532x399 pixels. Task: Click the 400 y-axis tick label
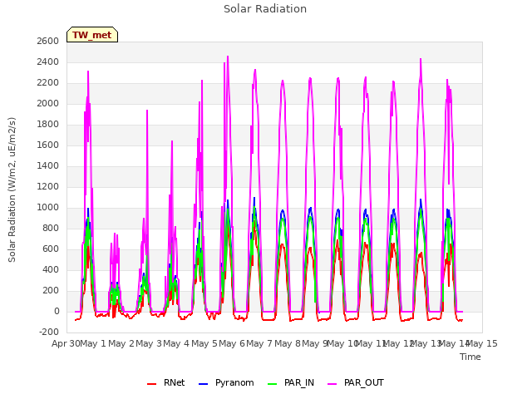point(51,269)
